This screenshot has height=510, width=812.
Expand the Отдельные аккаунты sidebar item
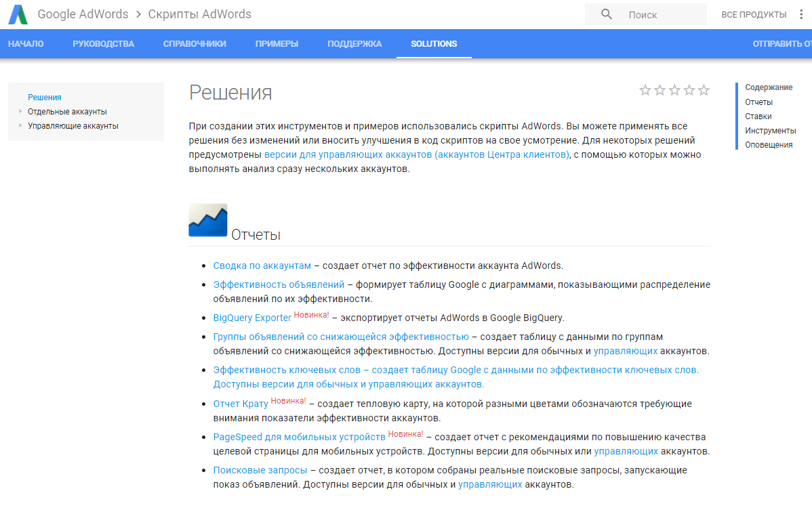[20, 111]
